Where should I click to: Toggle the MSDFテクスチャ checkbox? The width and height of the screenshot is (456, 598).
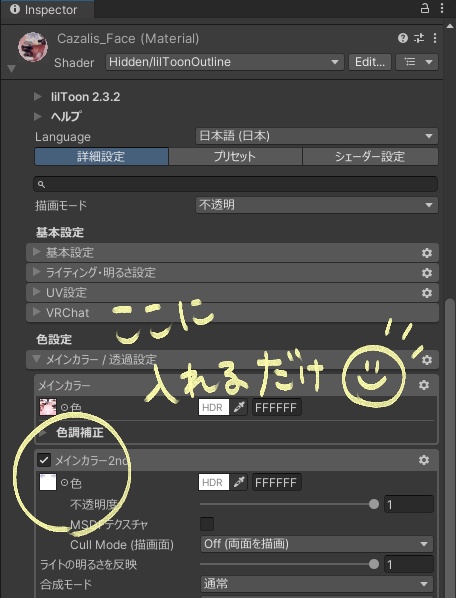click(x=207, y=524)
